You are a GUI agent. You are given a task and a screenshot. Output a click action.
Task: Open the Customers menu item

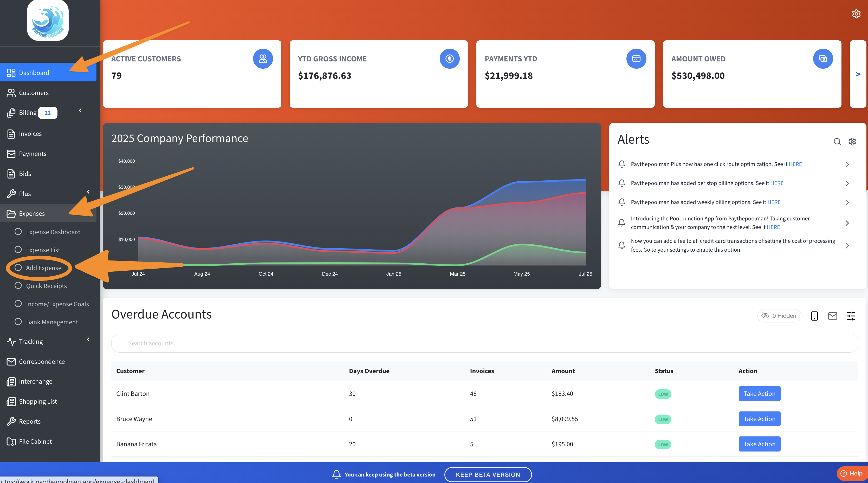coord(34,93)
